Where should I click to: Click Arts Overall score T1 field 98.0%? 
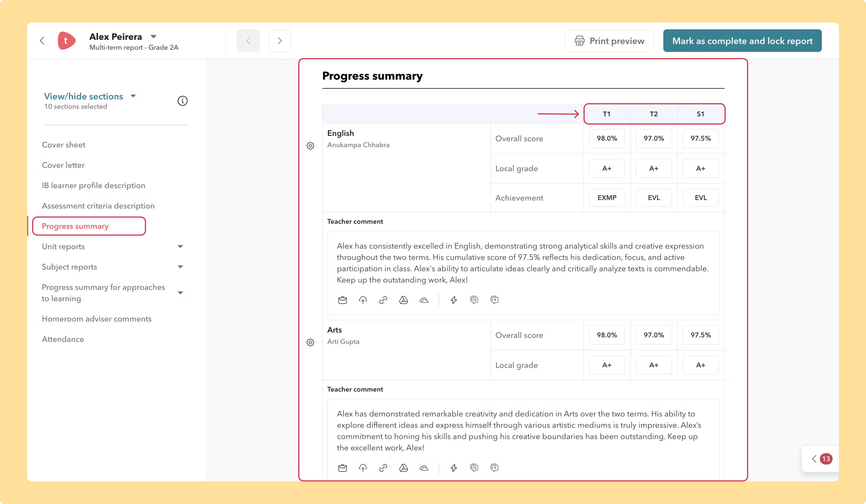click(x=607, y=335)
